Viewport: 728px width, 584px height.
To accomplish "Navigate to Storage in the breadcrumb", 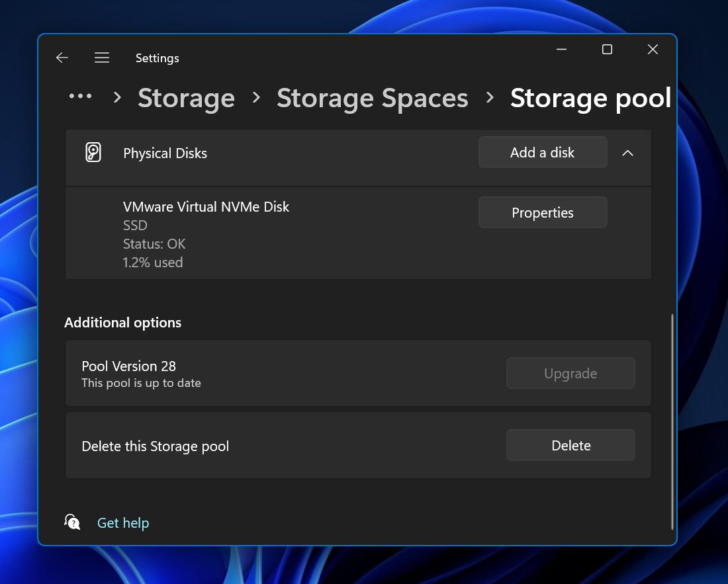I will [x=186, y=97].
